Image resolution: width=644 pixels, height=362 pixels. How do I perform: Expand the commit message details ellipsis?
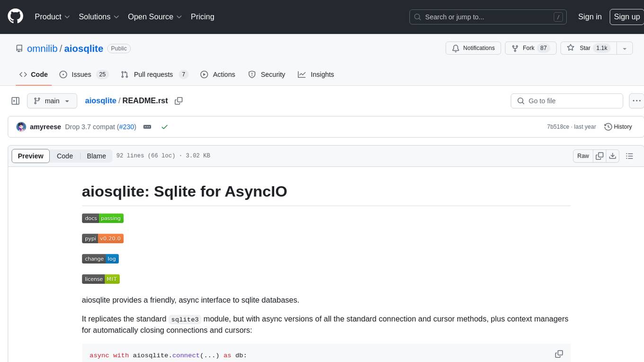(x=147, y=127)
